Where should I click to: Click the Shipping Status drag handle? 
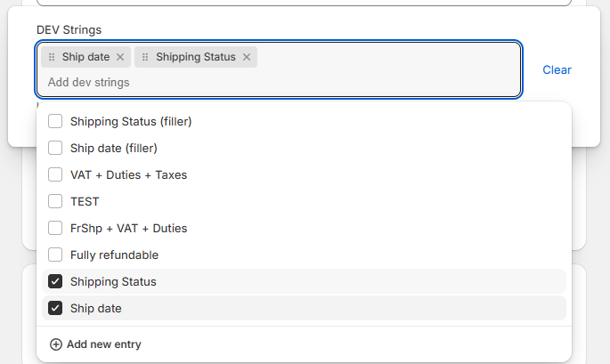145,57
